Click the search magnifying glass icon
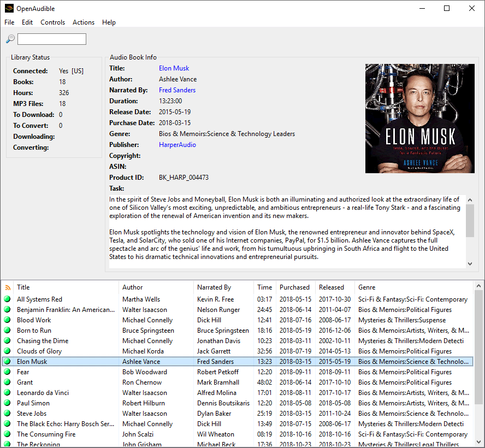485x448 pixels. (9, 39)
